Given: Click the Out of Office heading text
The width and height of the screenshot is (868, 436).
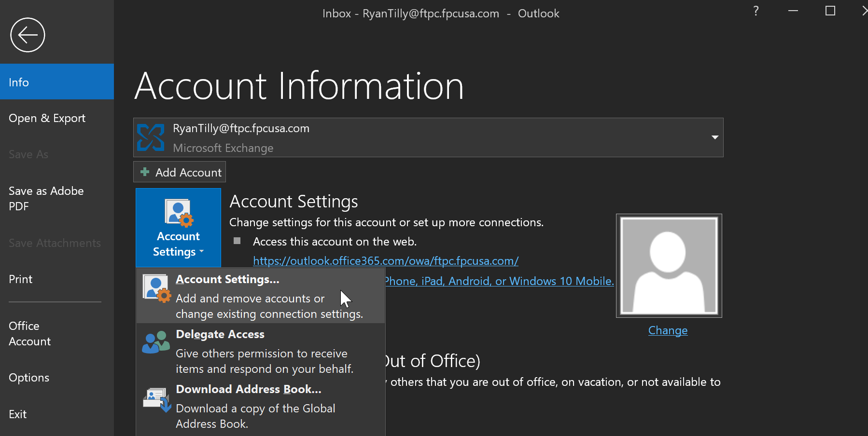Looking at the screenshot, I should [433, 361].
